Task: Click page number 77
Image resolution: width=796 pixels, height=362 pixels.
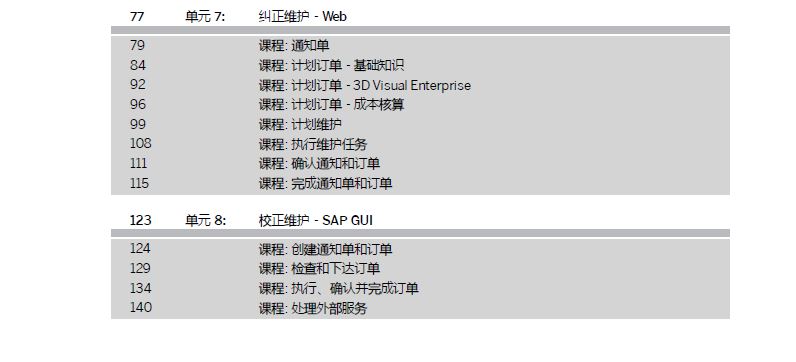Action: (x=137, y=17)
